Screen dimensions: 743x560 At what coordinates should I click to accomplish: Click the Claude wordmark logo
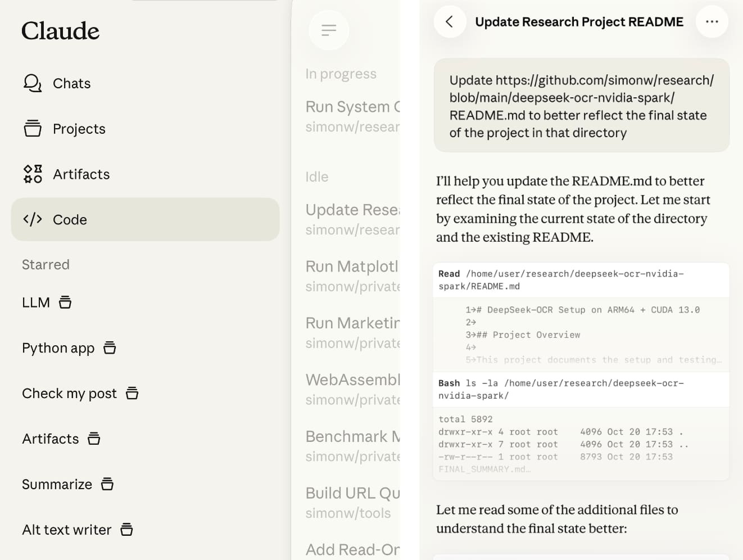60,31
